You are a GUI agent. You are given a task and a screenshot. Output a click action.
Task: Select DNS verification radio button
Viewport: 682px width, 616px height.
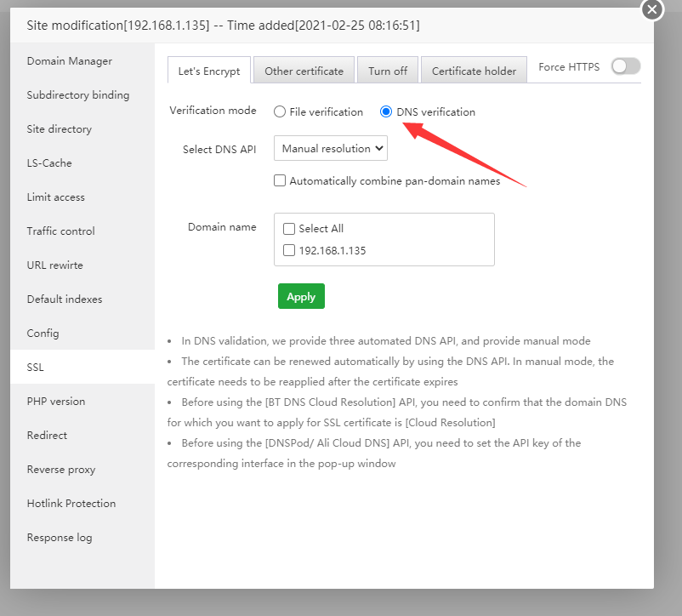pos(386,111)
